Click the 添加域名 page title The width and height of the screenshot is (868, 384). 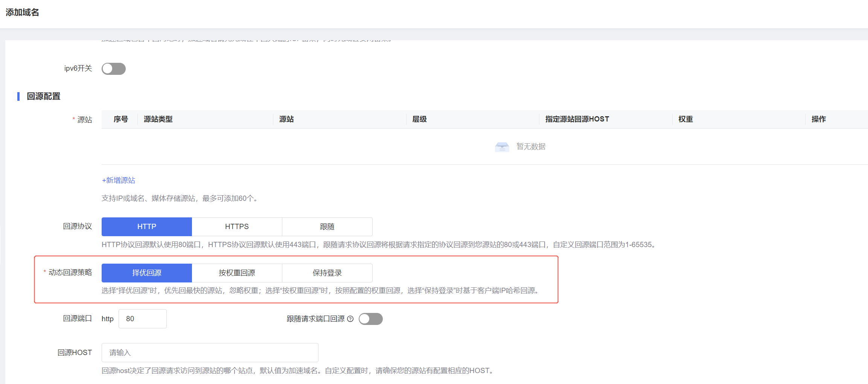[x=22, y=12]
